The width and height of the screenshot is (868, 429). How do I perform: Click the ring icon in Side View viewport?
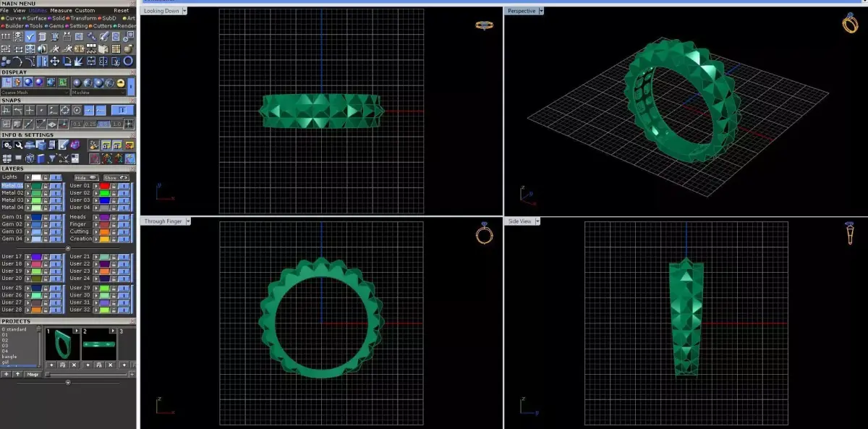pos(850,234)
